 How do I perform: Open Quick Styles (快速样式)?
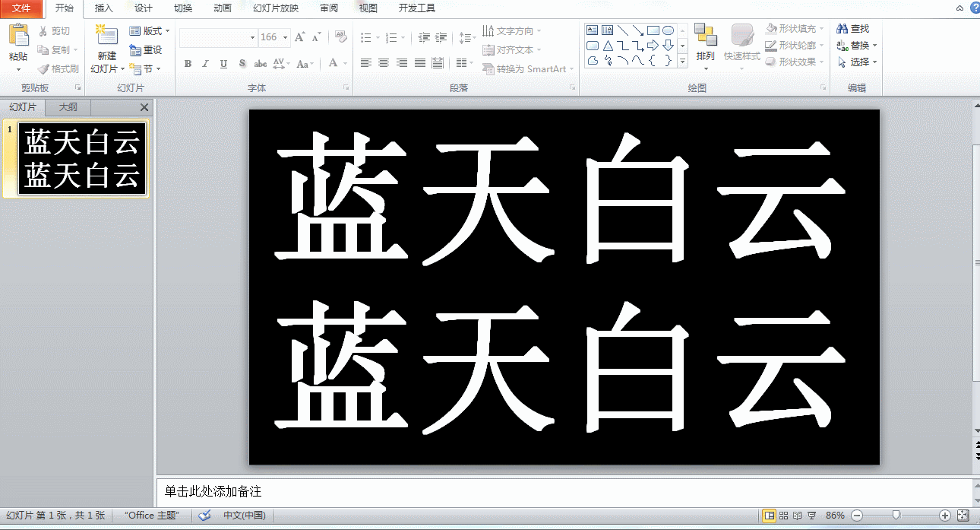743,44
